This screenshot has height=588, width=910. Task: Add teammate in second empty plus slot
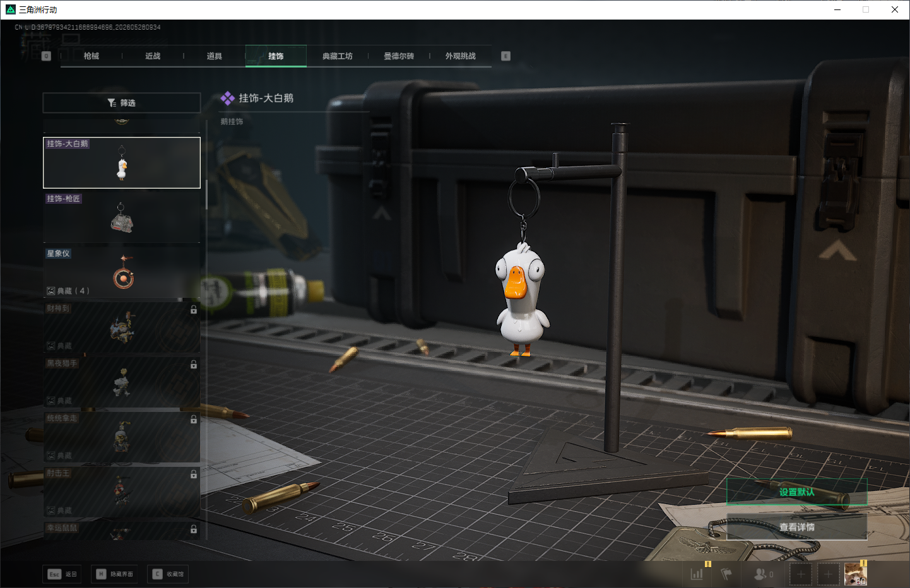coord(828,574)
